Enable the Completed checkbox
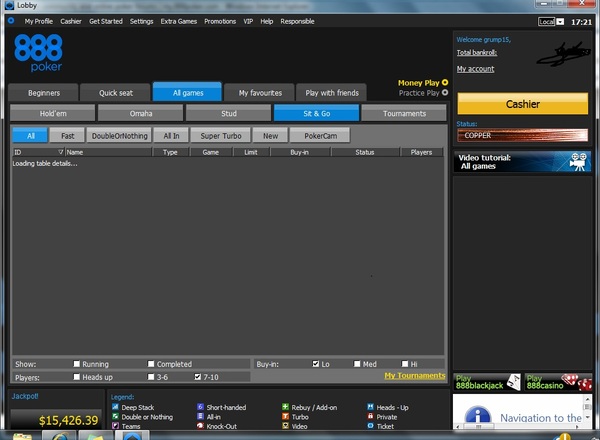Image resolution: width=600 pixels, height=440 pixels. pos(151,364)
